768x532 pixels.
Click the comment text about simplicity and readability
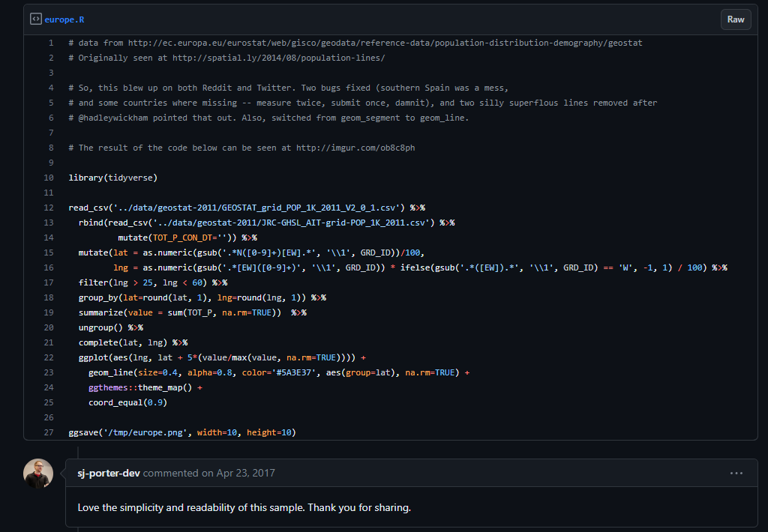(x=244, y=508)
